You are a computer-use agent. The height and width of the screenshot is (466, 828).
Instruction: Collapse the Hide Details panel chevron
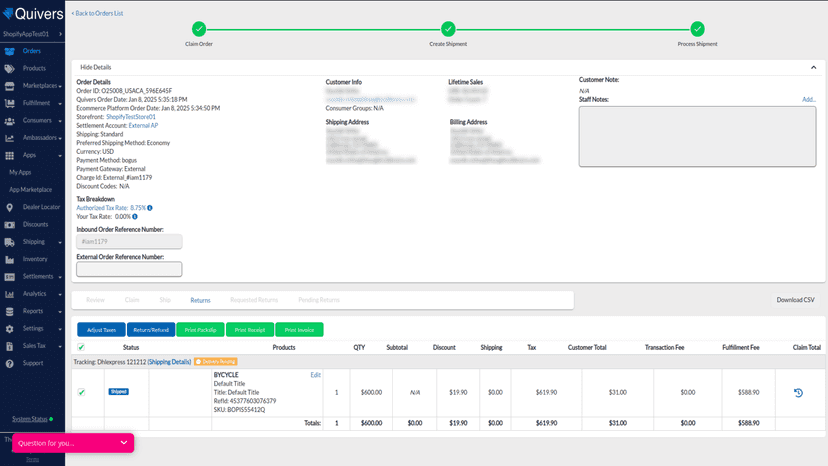coord(813,68)
